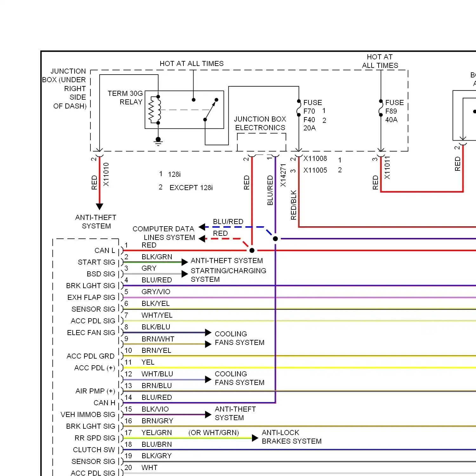The image size is (476, 476).
Task: Select the ACC PDL GRD pin label
Action: 90,356
